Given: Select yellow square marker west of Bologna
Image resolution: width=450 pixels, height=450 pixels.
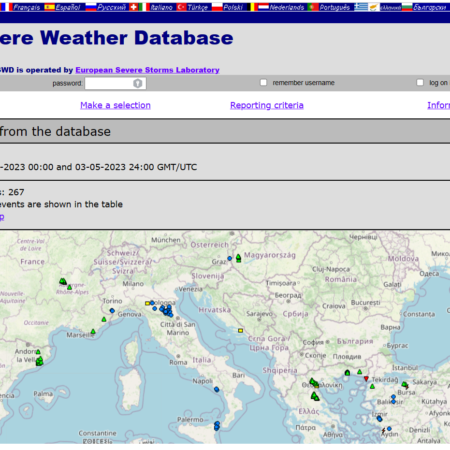Looking at the screenshot, I should click(x=147, y=303).
